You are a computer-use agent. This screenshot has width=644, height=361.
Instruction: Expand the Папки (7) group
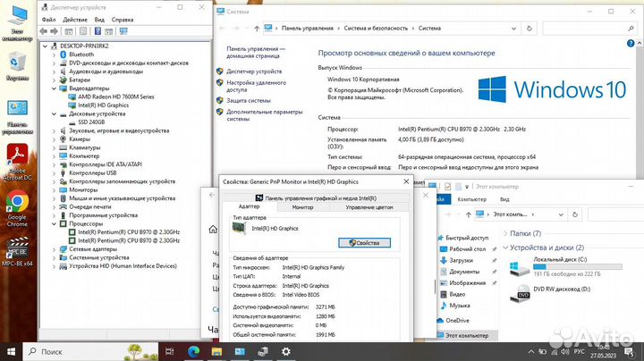coord(505,233)
